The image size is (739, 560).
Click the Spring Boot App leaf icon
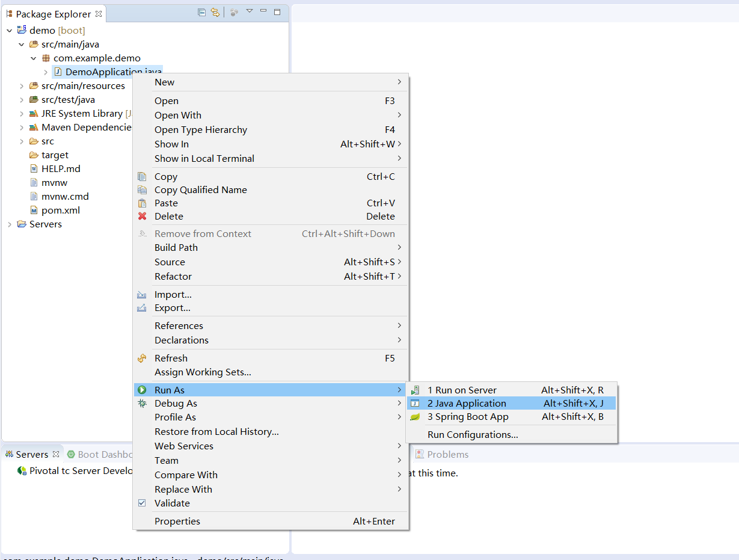point(416,416)
